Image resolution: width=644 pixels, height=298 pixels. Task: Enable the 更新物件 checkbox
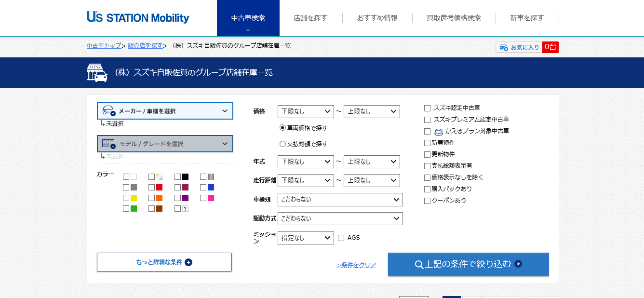pyautogui.click(x=427, y=154)
